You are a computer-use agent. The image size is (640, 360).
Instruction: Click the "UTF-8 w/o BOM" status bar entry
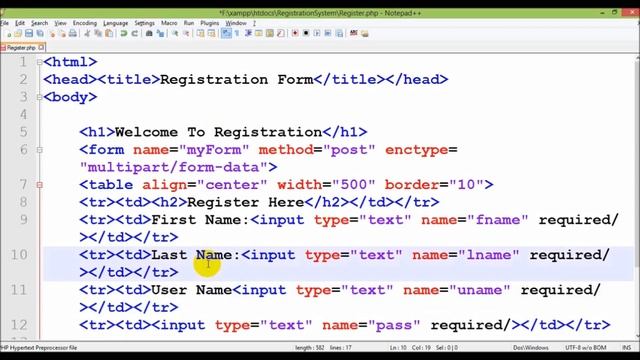(x=586, y=348)
